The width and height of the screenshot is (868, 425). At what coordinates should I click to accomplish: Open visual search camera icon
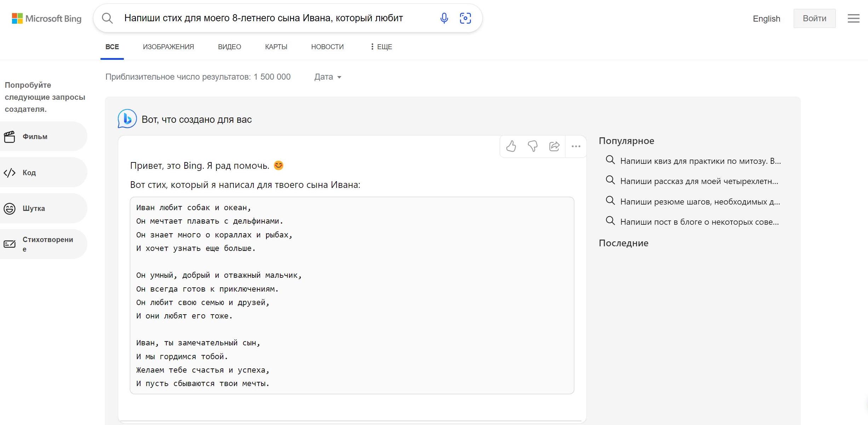465,18
